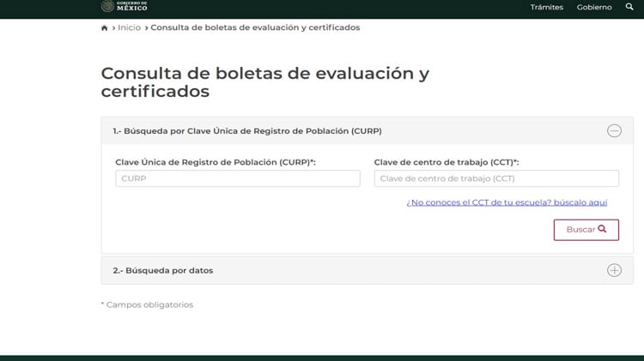The width and height of the screenshot is (644, 361).
Task: Open the Trámites menu
Action: click(x=546, y=7)
